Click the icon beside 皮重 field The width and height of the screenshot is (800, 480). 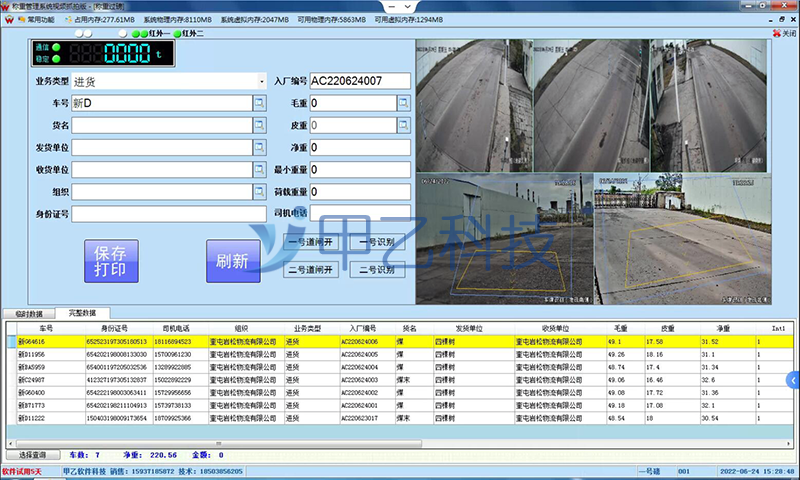tap(403, 125)
